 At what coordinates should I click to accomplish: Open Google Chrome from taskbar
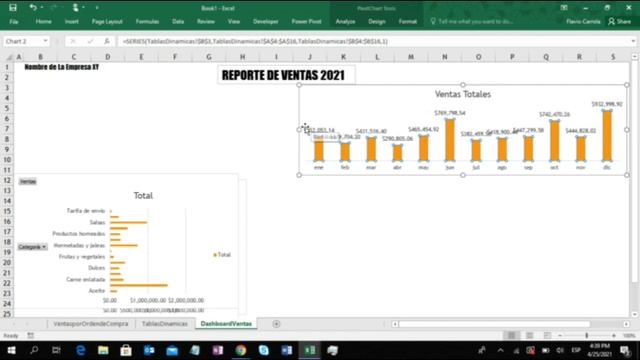(x=241, y=350)
